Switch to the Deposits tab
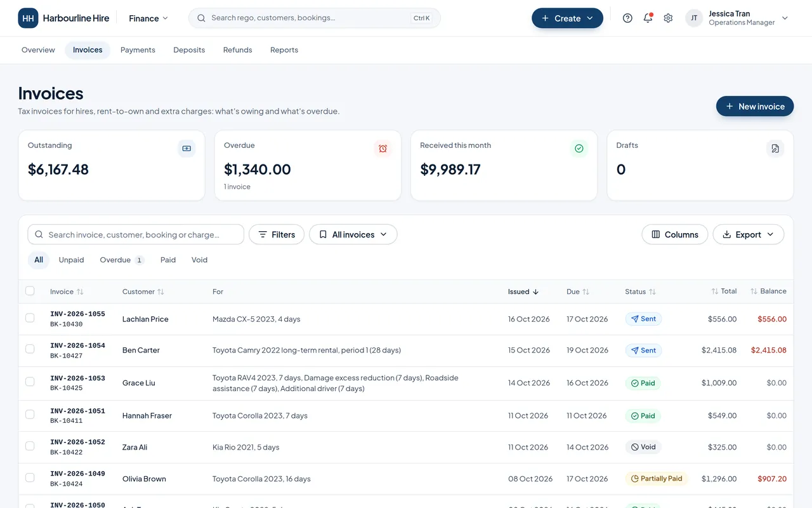This screenshot has width=812, height=508. point(189,50)
